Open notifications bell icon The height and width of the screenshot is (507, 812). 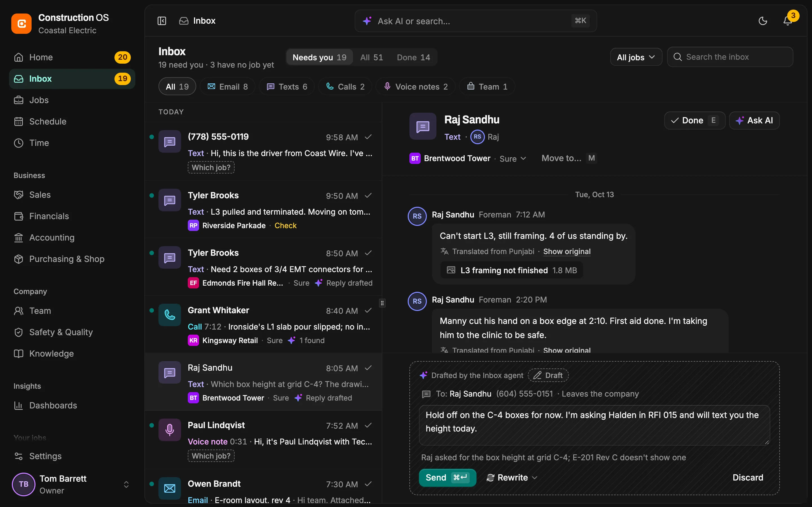[x=787, y=21]
